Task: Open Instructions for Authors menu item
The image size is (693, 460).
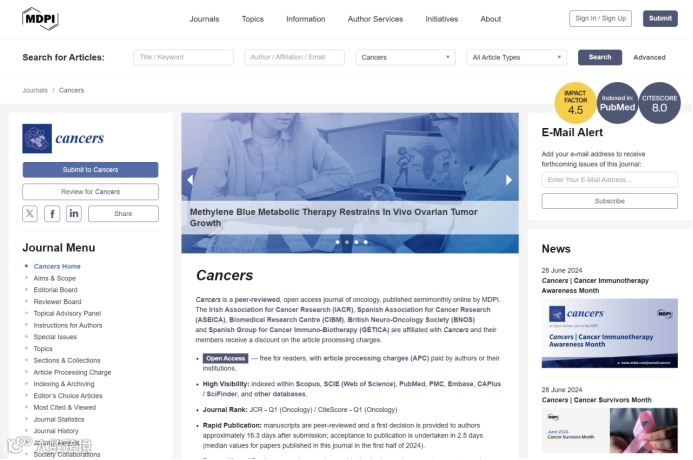Action: (68, 325)
